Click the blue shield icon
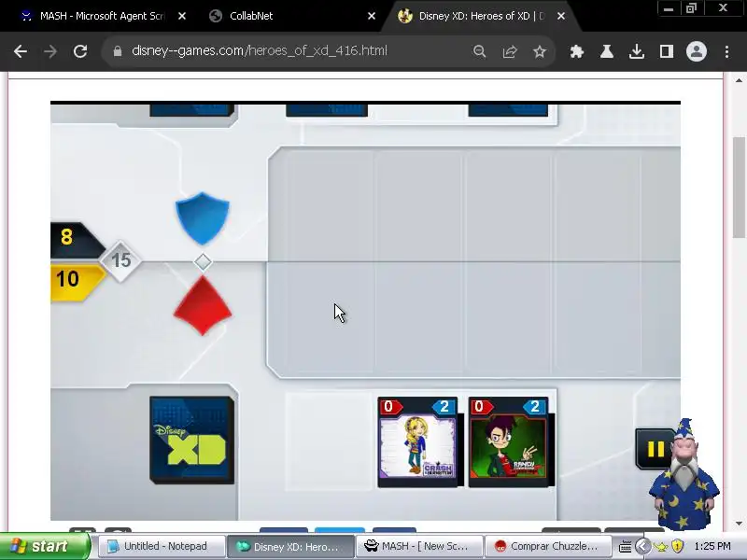747x560 pixels. (x=203, y=218)
